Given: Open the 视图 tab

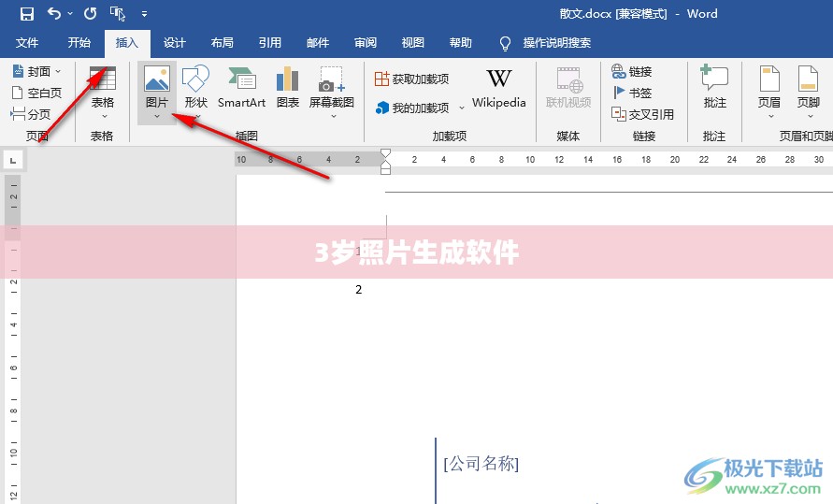Looking at the screenshot, I should pyautogui.click(x=413, y=42).
